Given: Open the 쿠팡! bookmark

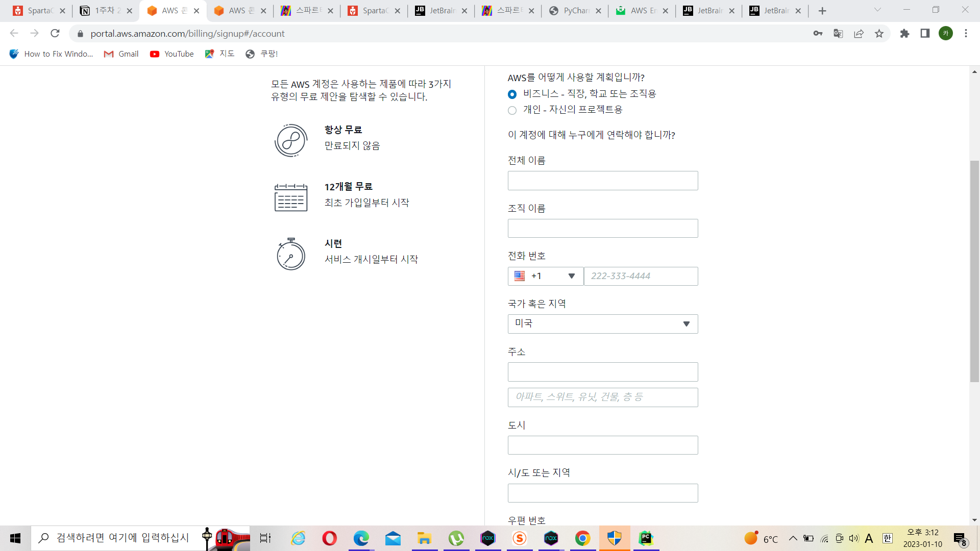Looking at the screenshot, I should (261, 54).
